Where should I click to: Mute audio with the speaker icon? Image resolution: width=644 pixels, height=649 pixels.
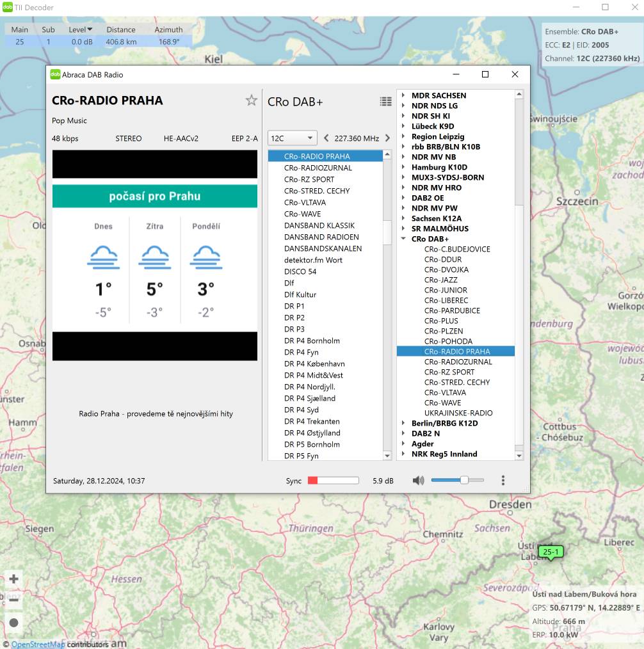418,481
